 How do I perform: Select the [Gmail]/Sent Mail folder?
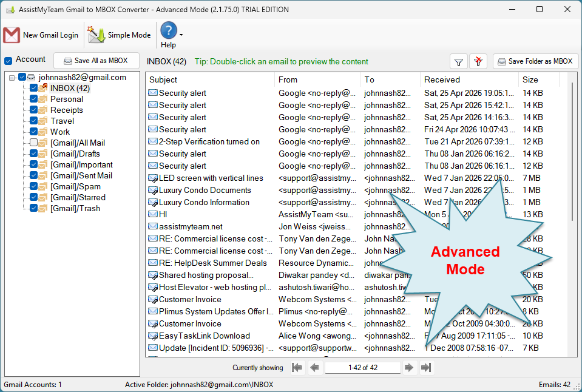click(x=81, y=175)
